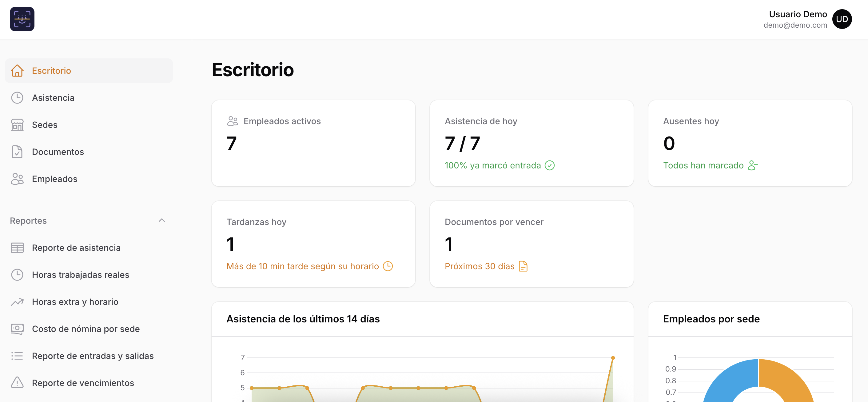Click the Documentos file-check icon
The image size is (868, 402).
[17, 152]
